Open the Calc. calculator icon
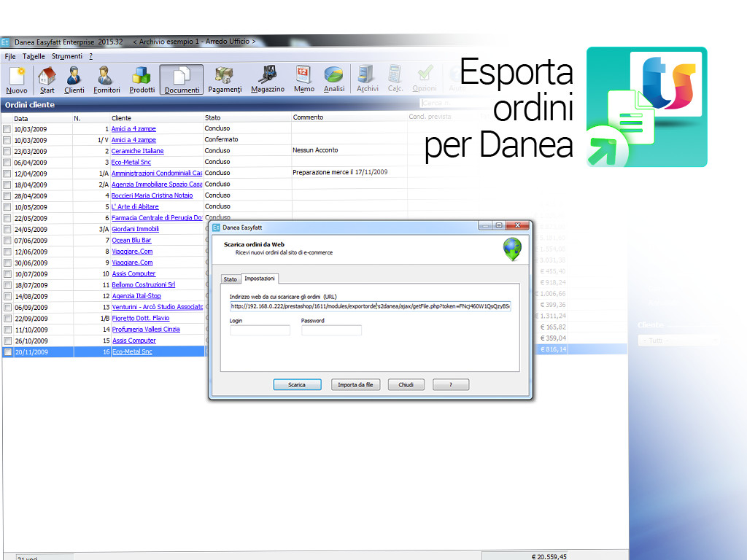Screen dimensions: 747x560 (x=395, y=79)
